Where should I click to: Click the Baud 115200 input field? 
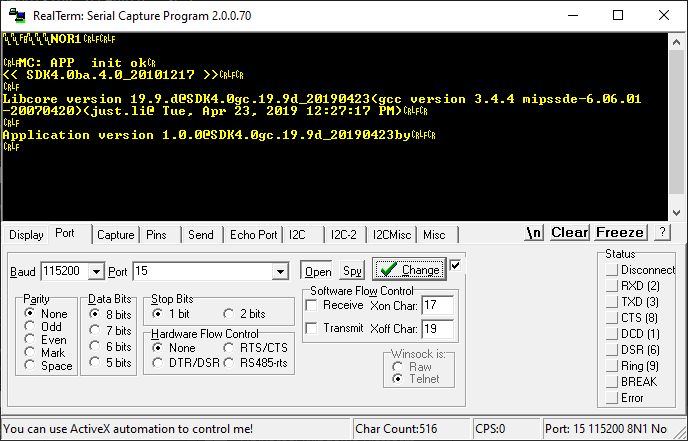pyautogui.click(x=64, y=272)
